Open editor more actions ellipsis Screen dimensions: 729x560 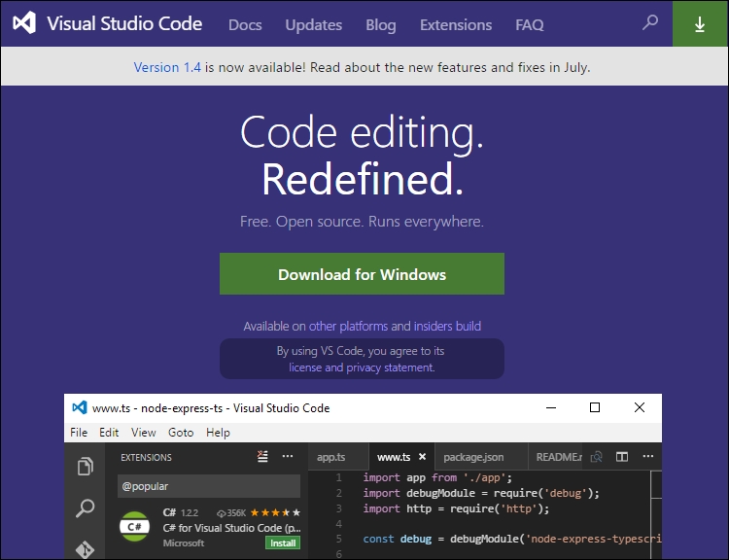click(648, 456)
